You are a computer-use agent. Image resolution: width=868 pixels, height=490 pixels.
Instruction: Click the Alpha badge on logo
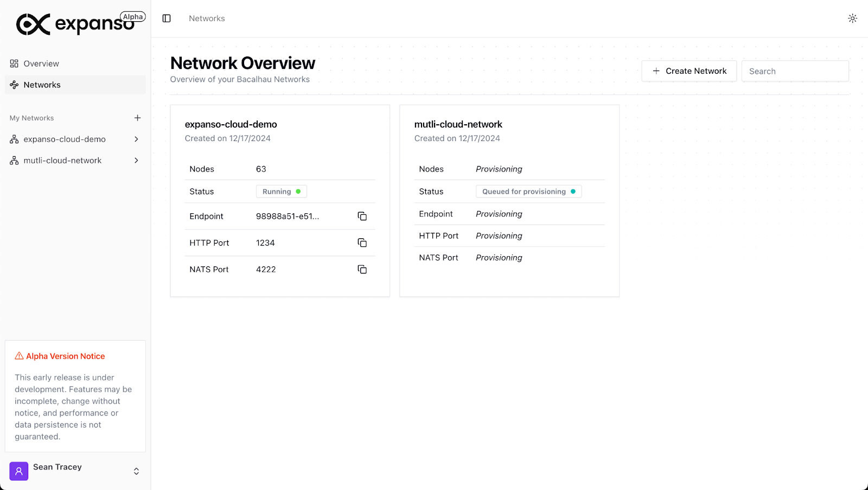133,17
